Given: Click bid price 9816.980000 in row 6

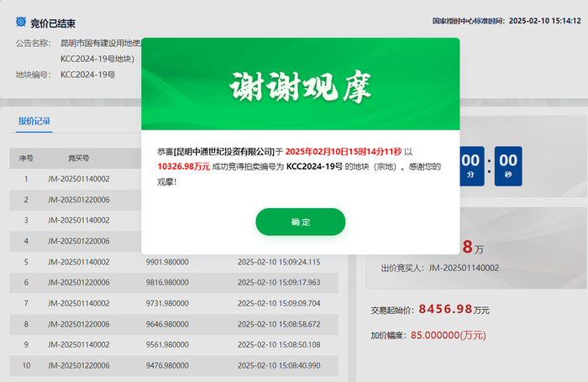Looking at the screenshot, I should [x=167, y=283].
